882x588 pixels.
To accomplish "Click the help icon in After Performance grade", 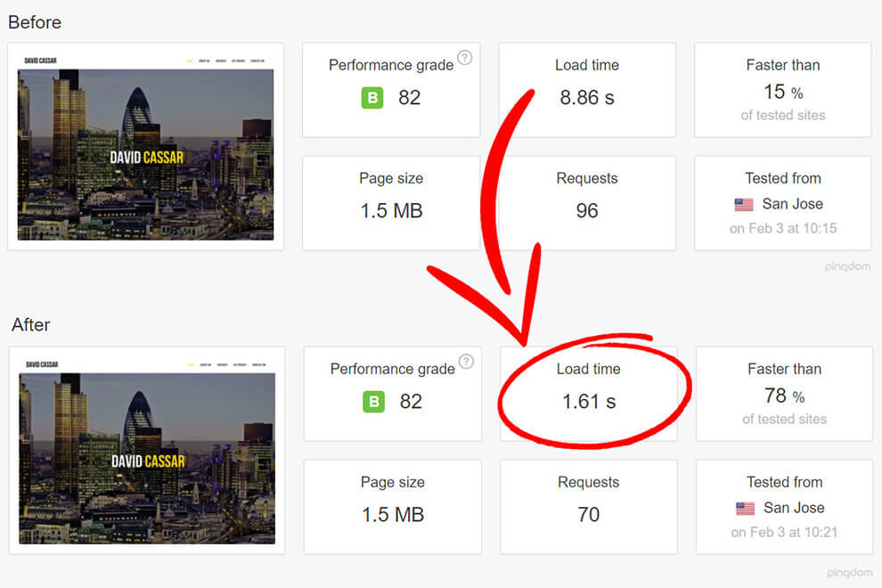I will pyautogui.click(x=465, y=362).
